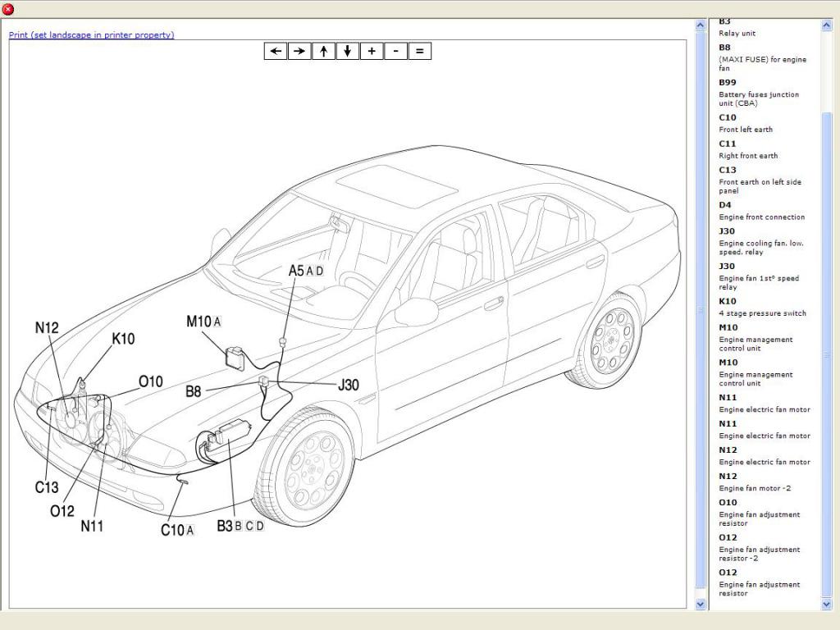Close the window with red X icon
Screen dimensions: 840x630
pyautogui.click(x=8, y=9)
